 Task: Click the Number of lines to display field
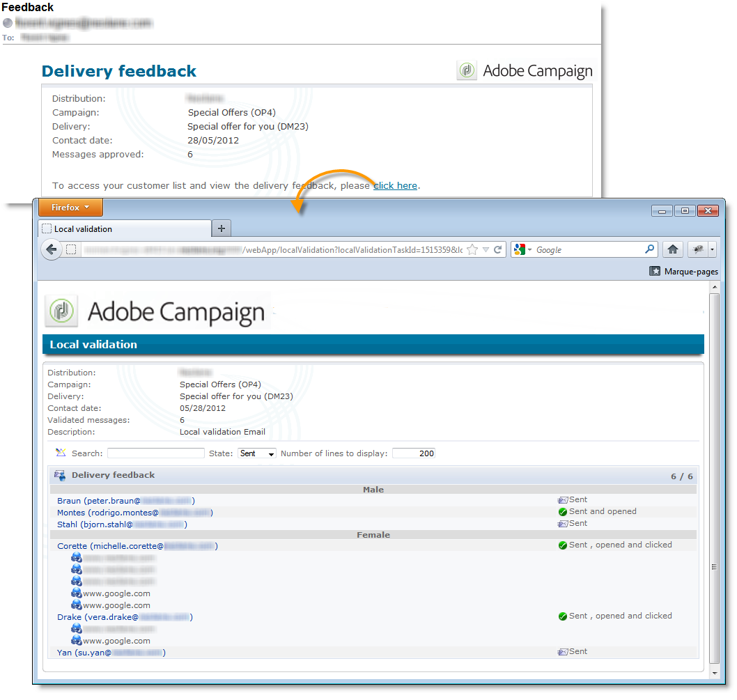point(414,453)
